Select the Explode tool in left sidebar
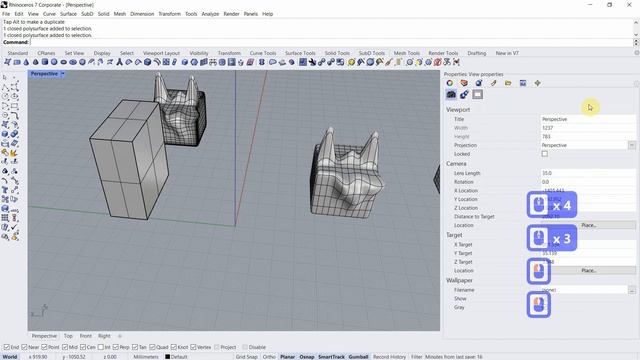Image resolution: width=640 pixels, height=360 pixels. (14, 153)
